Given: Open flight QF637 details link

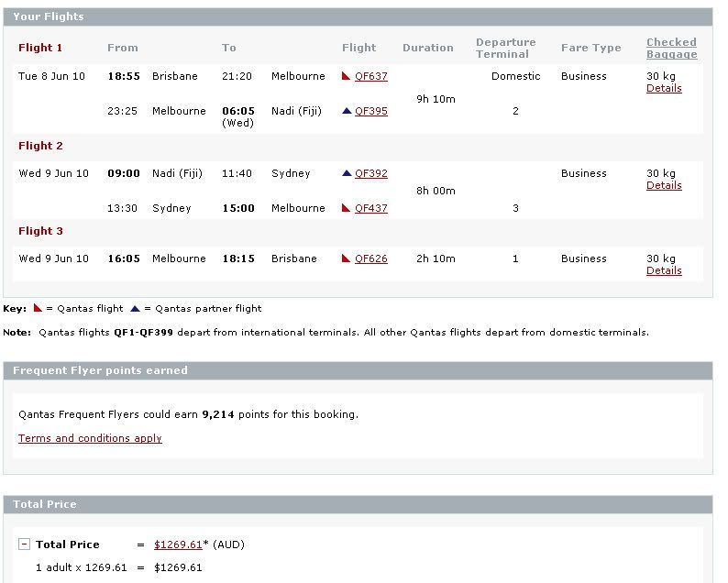Looking at the screenshot, I should [371, 76].
